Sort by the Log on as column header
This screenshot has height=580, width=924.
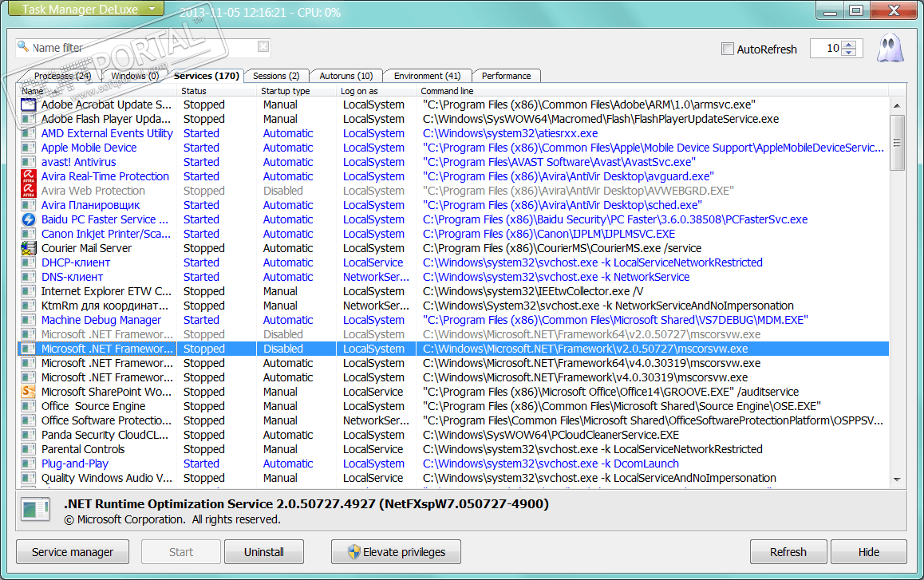[376, 91]
